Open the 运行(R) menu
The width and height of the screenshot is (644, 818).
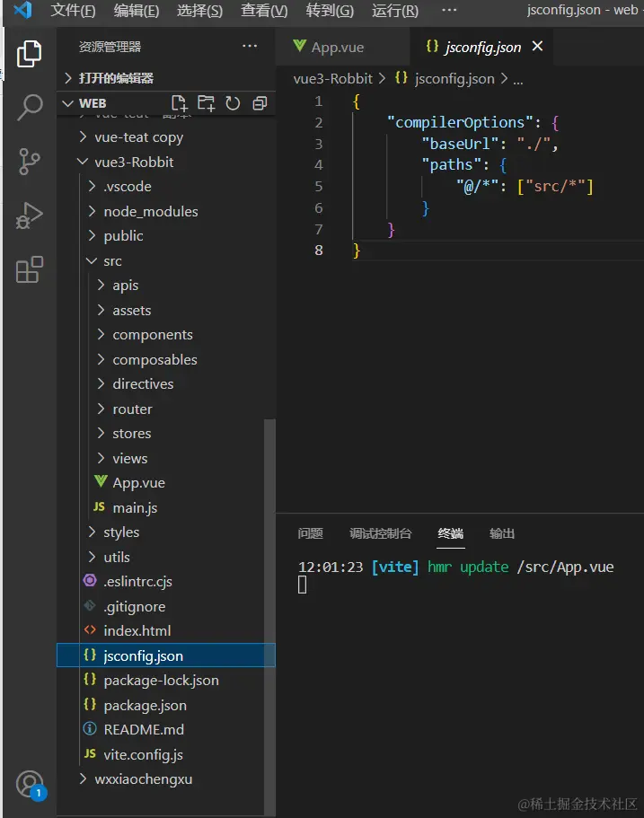point(395,11)
